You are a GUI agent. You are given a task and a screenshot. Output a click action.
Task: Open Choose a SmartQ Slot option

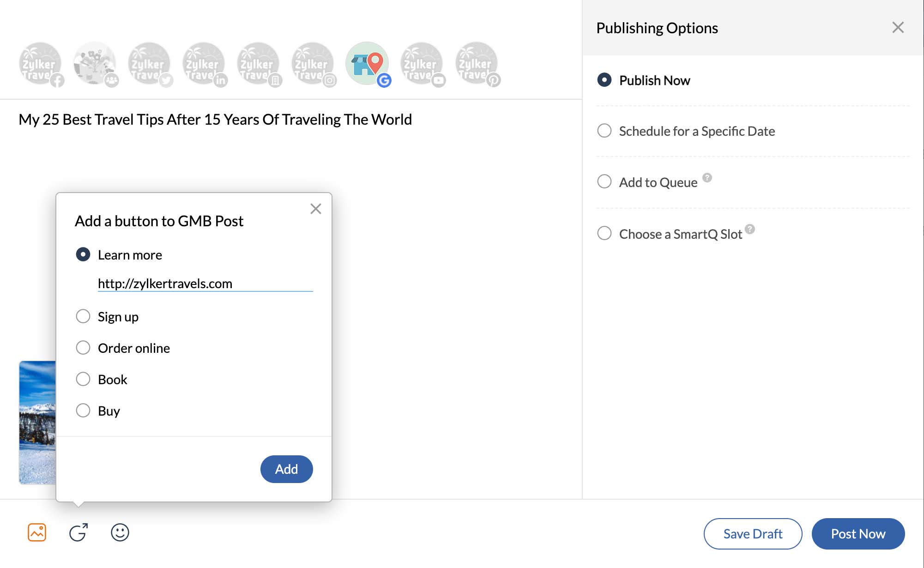pyautogui.click(x=604, y=233)
